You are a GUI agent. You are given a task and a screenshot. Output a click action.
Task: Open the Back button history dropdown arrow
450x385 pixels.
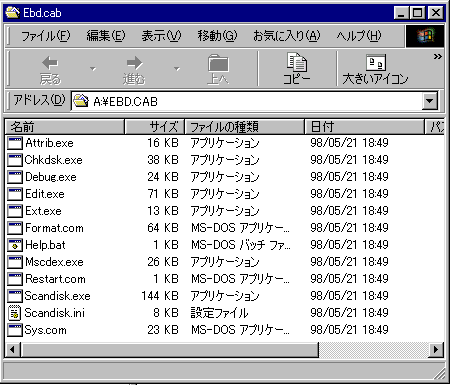coord(93,69)
